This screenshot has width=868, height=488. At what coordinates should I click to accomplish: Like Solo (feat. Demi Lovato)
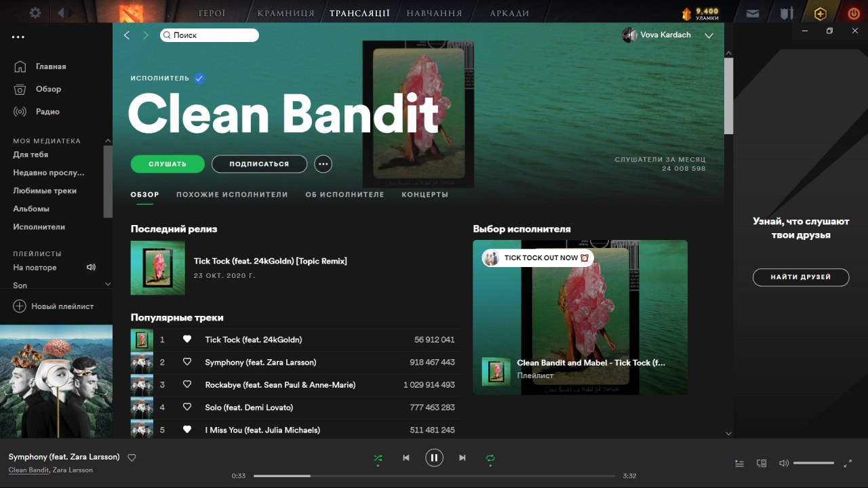tap(187, 407)
